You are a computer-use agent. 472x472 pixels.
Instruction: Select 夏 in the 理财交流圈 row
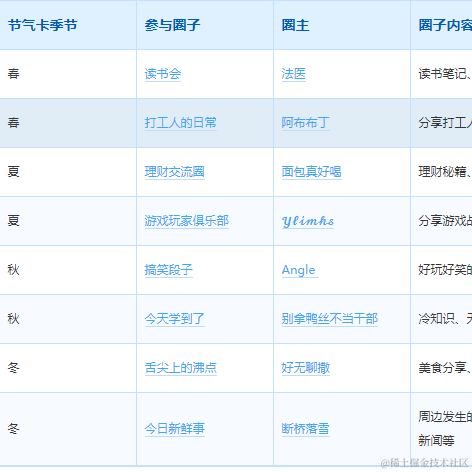[14, 172]
